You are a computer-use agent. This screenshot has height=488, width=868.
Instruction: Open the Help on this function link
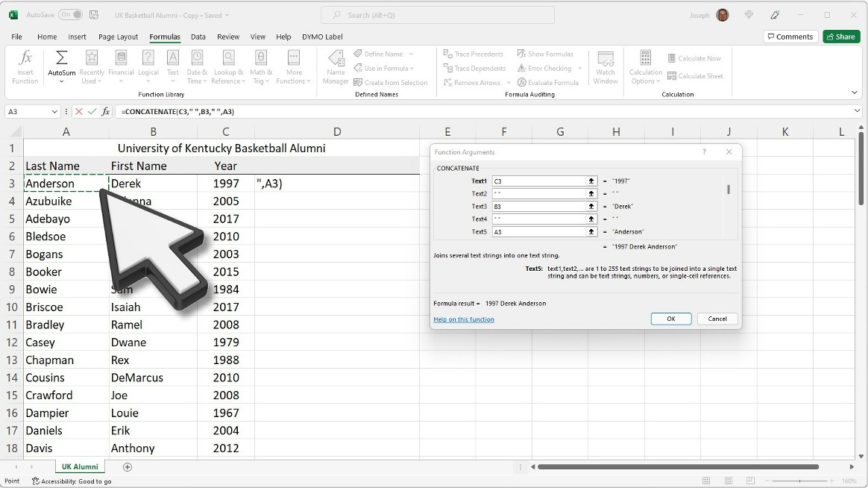click(x=463, y=319)
